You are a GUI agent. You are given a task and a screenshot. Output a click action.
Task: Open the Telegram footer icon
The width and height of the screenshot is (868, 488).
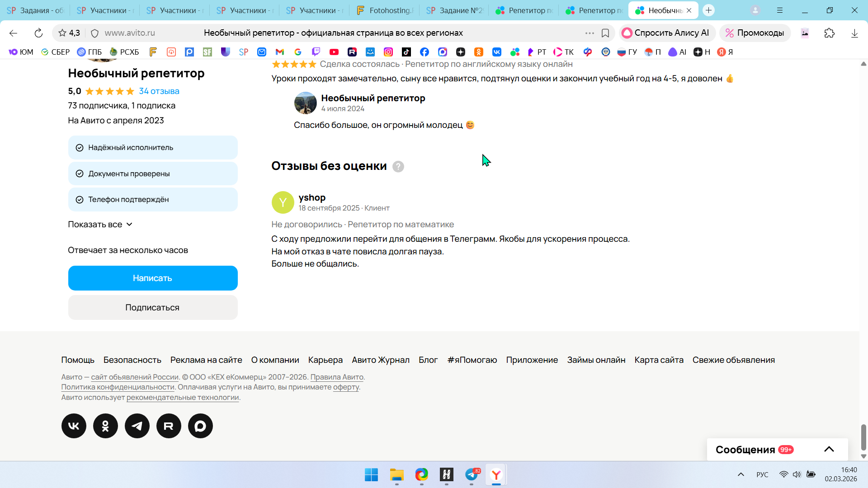(137, 426)
